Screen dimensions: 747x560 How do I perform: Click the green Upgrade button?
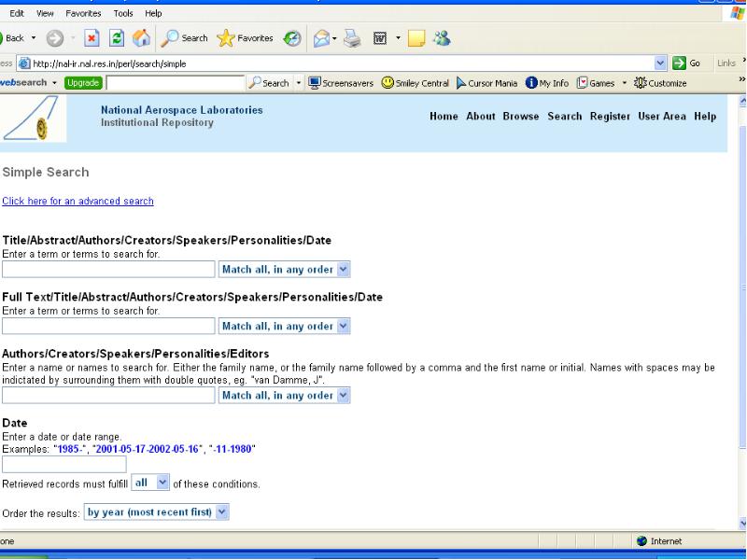click(83, 83)
